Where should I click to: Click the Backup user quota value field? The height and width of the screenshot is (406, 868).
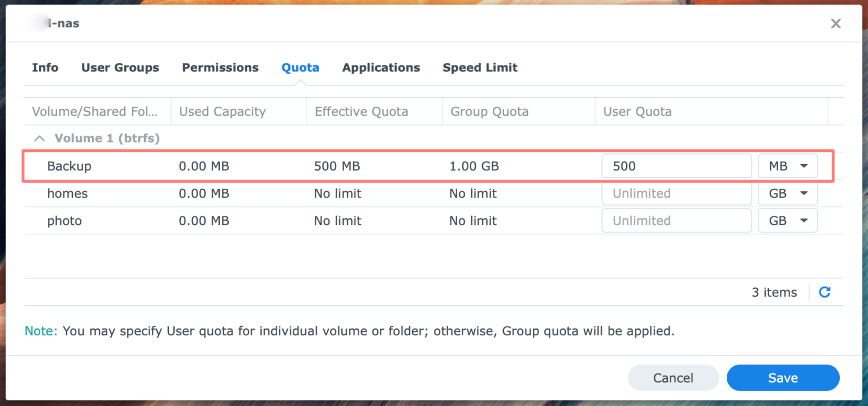[x=676, y=166]
